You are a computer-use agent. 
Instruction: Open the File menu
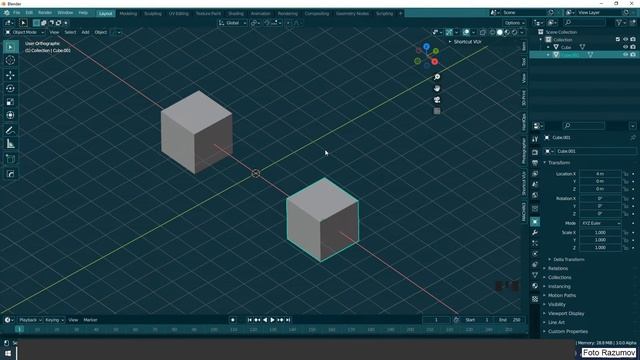click(x=16, y=13)
